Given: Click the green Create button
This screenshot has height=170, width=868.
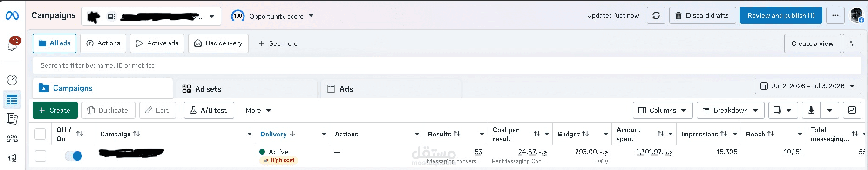Looking at the screenshot, I should pos(55,110).
